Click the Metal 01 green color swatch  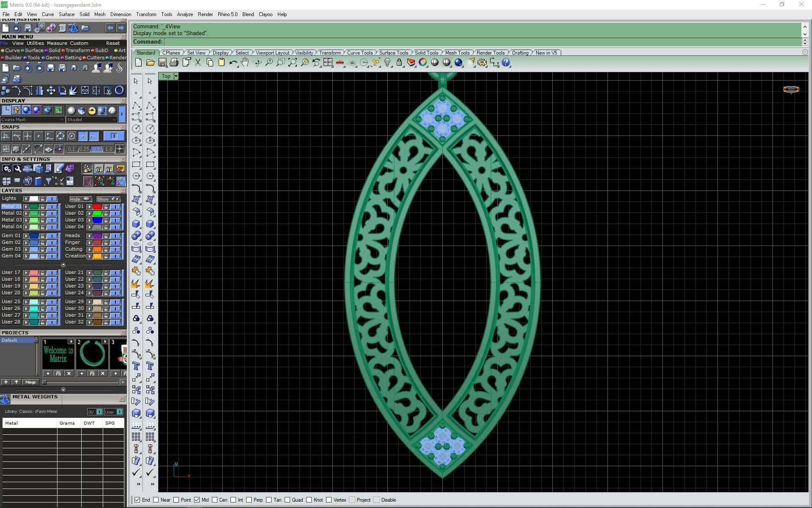pyautogui.click(x=34, y=207)
